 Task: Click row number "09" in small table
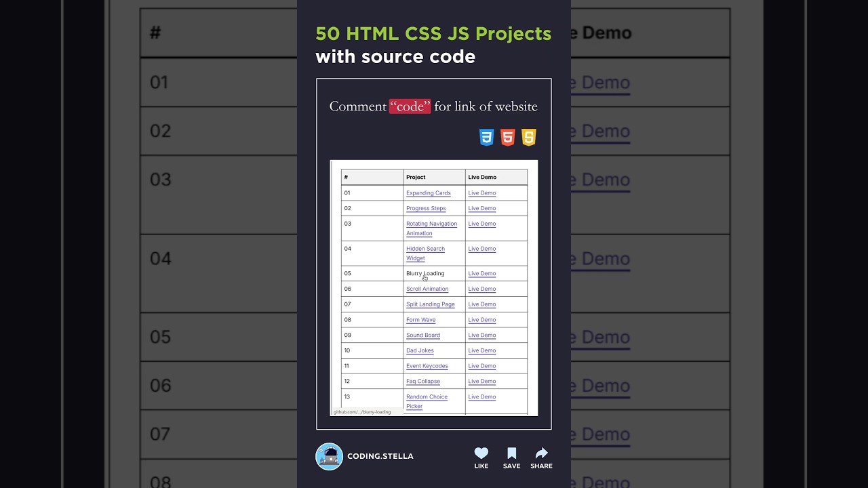click(347, 335)
